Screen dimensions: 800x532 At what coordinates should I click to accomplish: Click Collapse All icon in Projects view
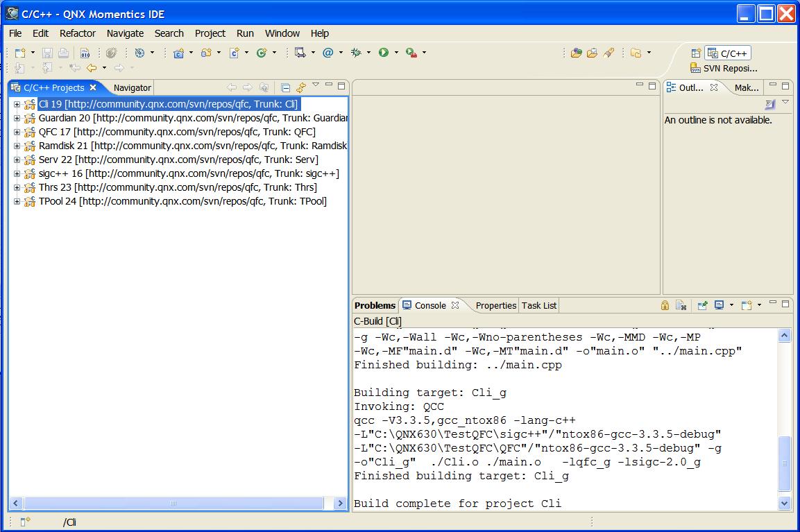[286, 87]
